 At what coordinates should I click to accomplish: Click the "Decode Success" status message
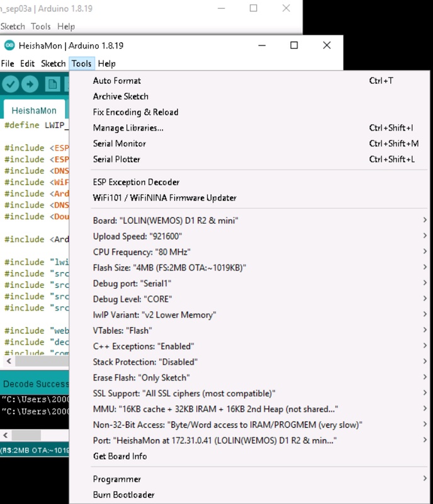(36, 384)
